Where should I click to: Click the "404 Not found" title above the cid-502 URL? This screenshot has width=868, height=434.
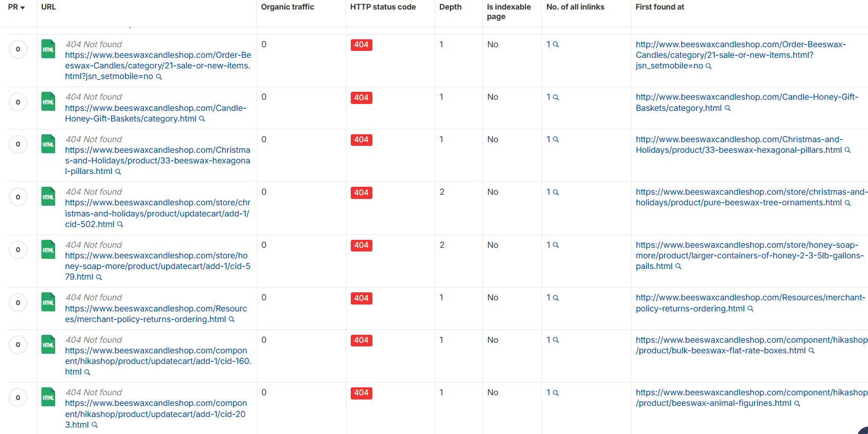tap(93, 192)
